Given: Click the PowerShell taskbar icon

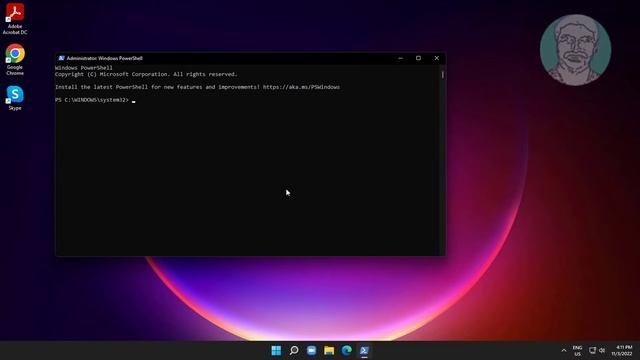Looking at the screenshot, I should pyautogui.click(x=364, y=351).
